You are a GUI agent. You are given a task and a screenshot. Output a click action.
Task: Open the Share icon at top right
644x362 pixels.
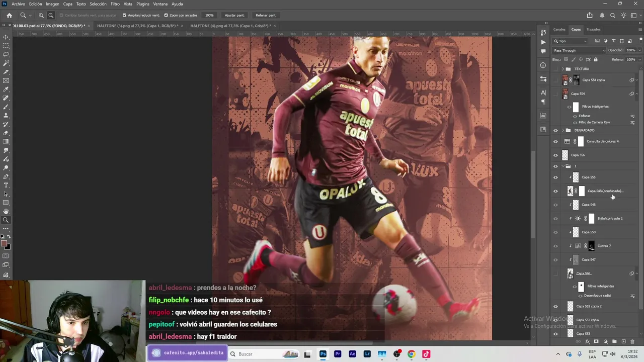point(590,15)
